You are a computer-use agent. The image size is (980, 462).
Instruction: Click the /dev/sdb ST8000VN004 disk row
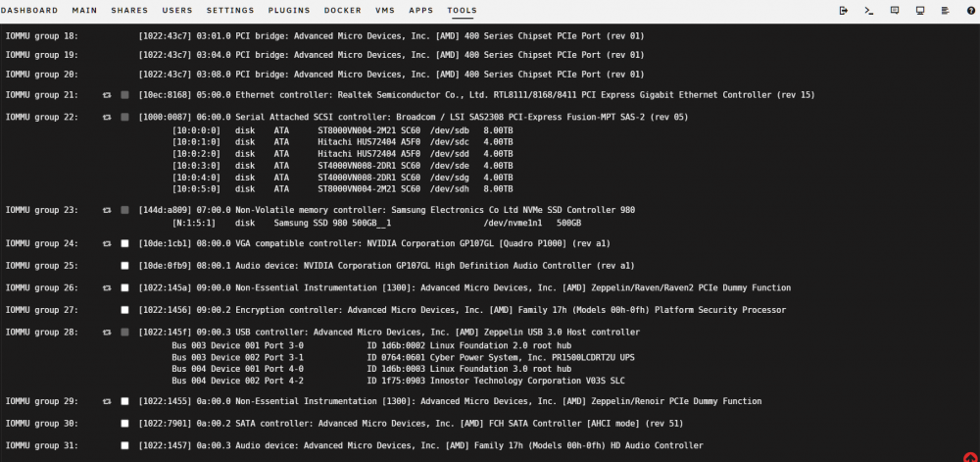coord(342,130)
